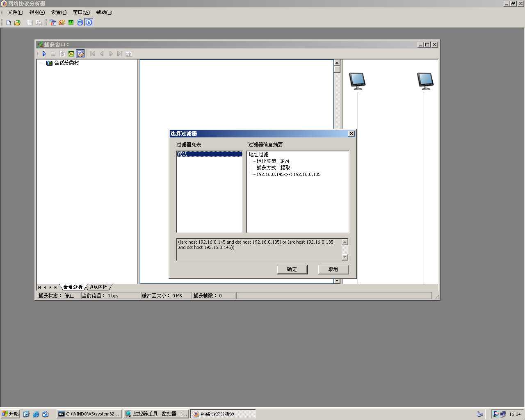Open the 帮助(H) menu
This screenshot has height=420, width=525.
tap(104, 12)
